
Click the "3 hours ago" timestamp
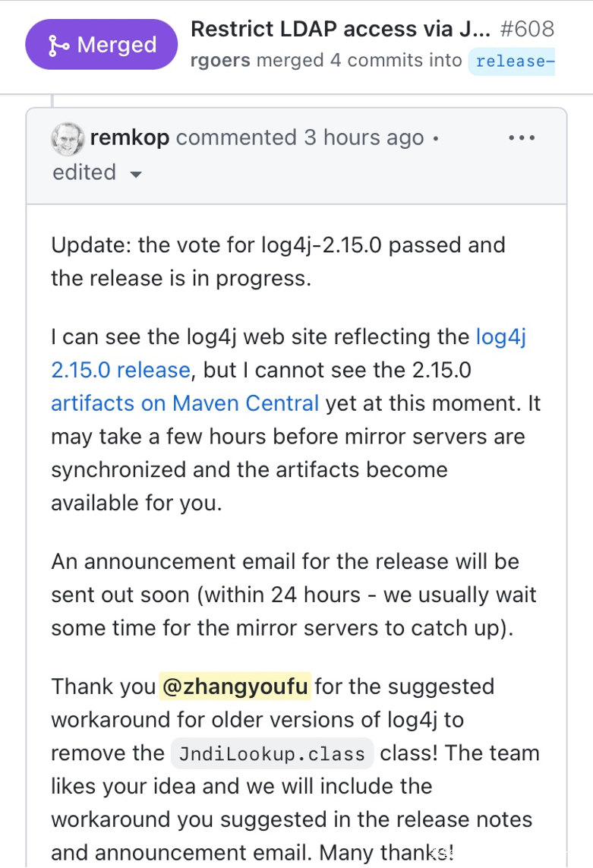click(364, 138)
